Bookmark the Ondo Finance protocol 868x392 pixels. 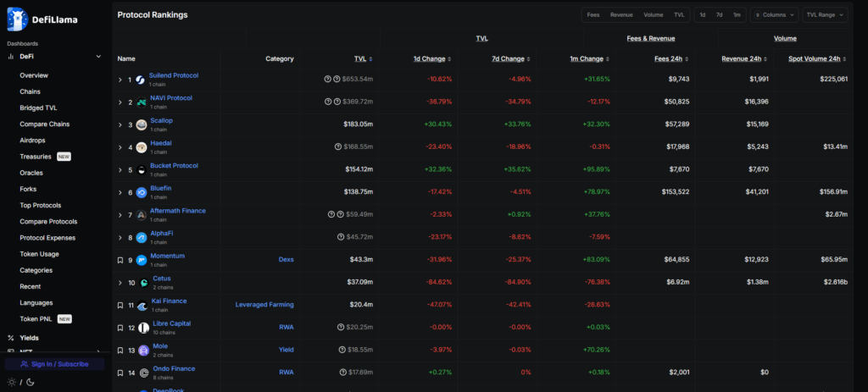(120, 373)
